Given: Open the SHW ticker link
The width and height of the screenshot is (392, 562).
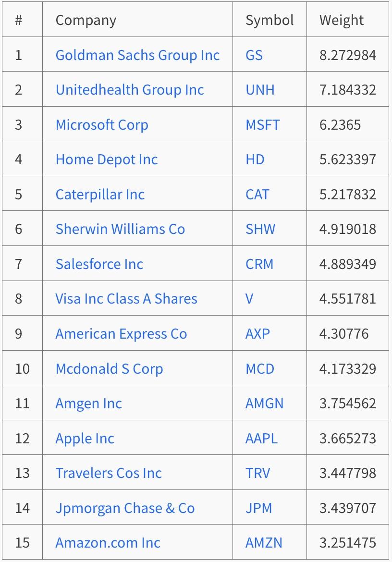Looking at the screenshot, I should point(260,229).
